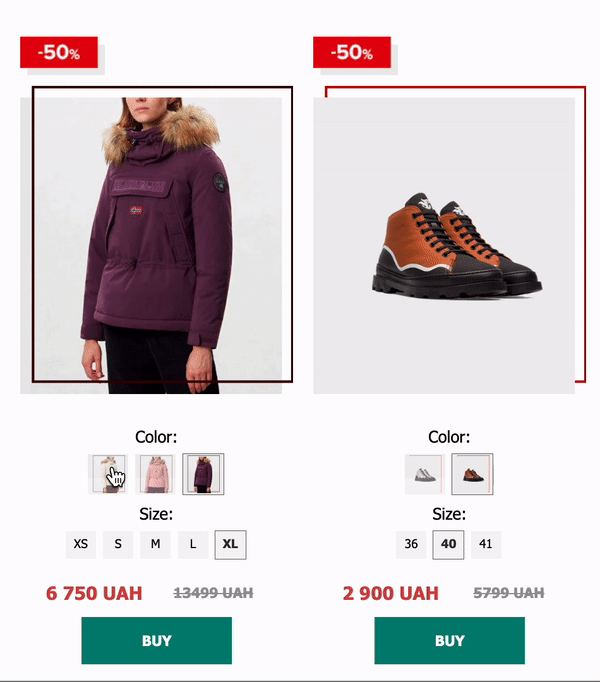Image resolution: width=600 pixels, height=682 pixels.
Task: Click BUY button under the jacket
Action: click(156, 641)
